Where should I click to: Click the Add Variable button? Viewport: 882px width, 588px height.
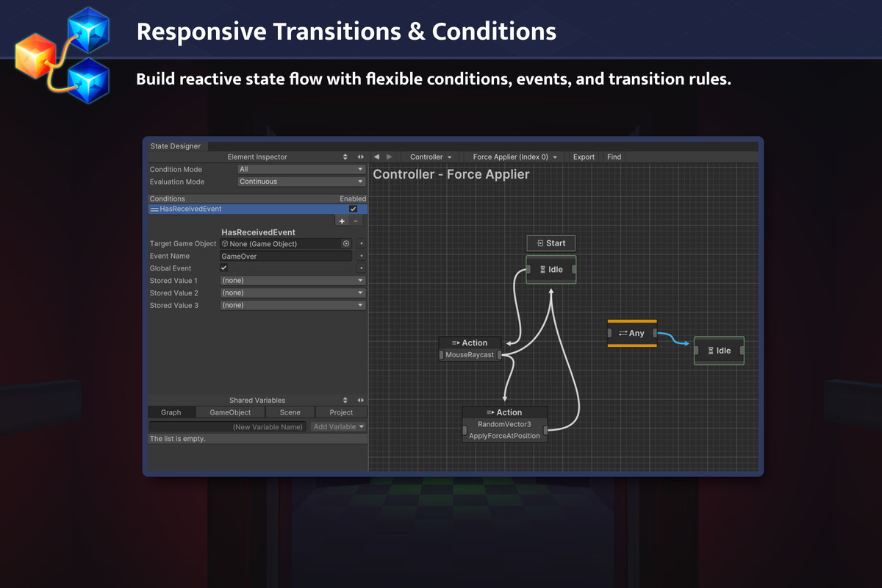[x=338, y=426]
